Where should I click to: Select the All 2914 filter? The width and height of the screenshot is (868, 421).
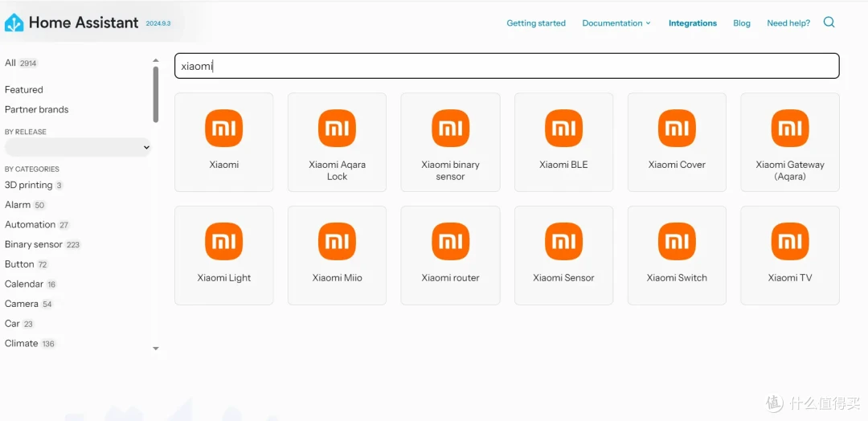[21, 63]
